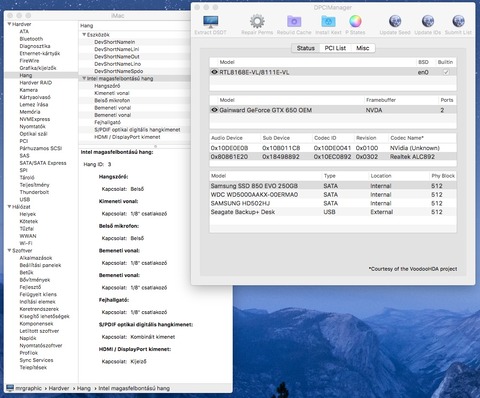Click mrgraphic computer icon in path bar
This screenshot has height=398, width=480.
(x=10, y=388)
